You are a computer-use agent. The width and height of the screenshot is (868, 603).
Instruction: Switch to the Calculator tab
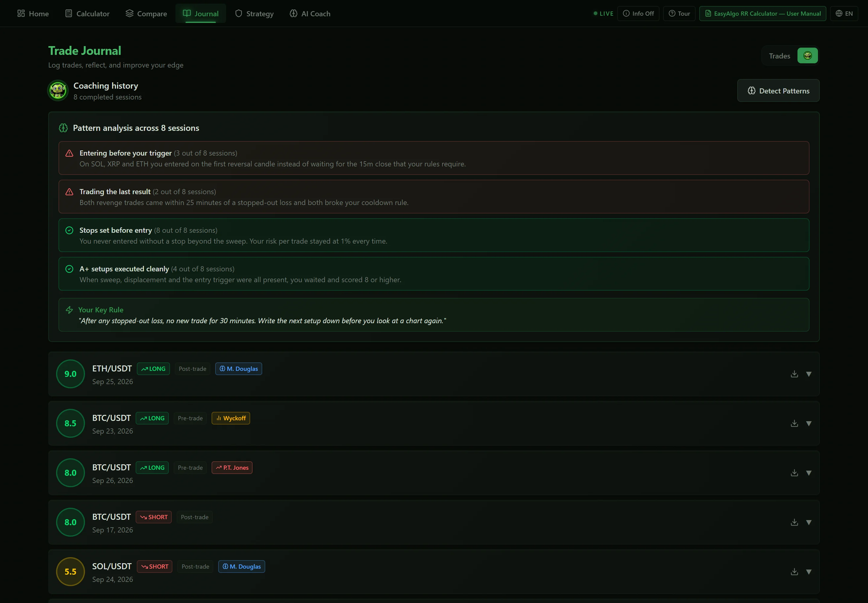[87, 14]
